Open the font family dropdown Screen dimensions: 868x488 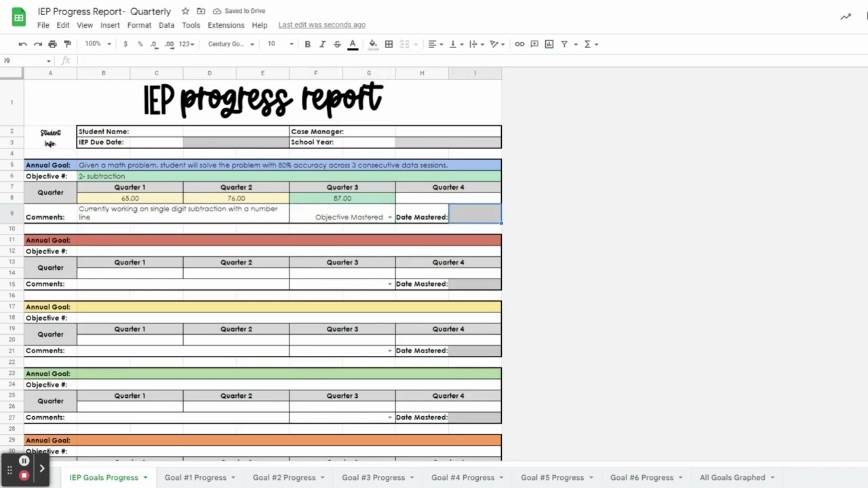(231, 44)
